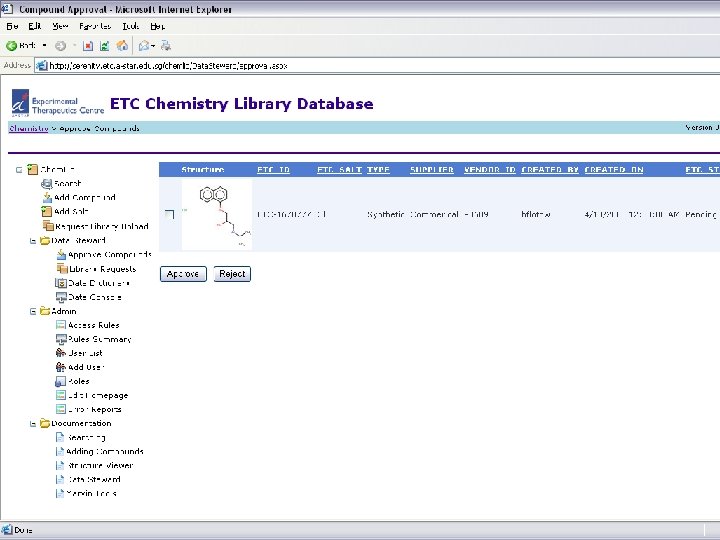Click the compound structure thumbnail
The height and width of the screenshot is (540, 720).
[217, 214]
